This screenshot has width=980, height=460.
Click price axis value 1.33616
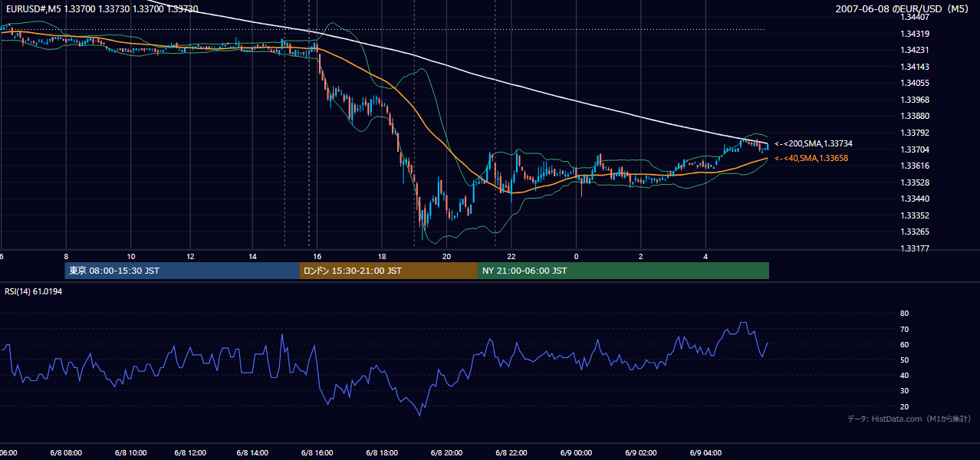point(916,166)
